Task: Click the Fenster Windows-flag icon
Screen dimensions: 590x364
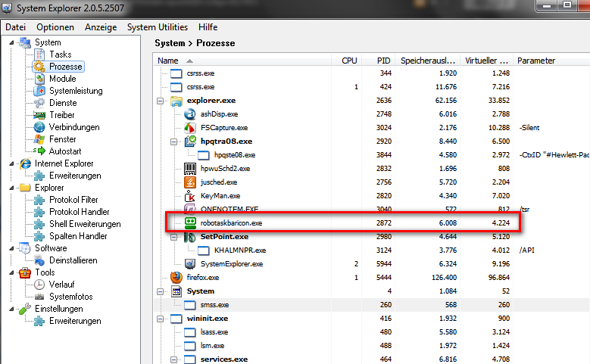Action: point(39,139)
